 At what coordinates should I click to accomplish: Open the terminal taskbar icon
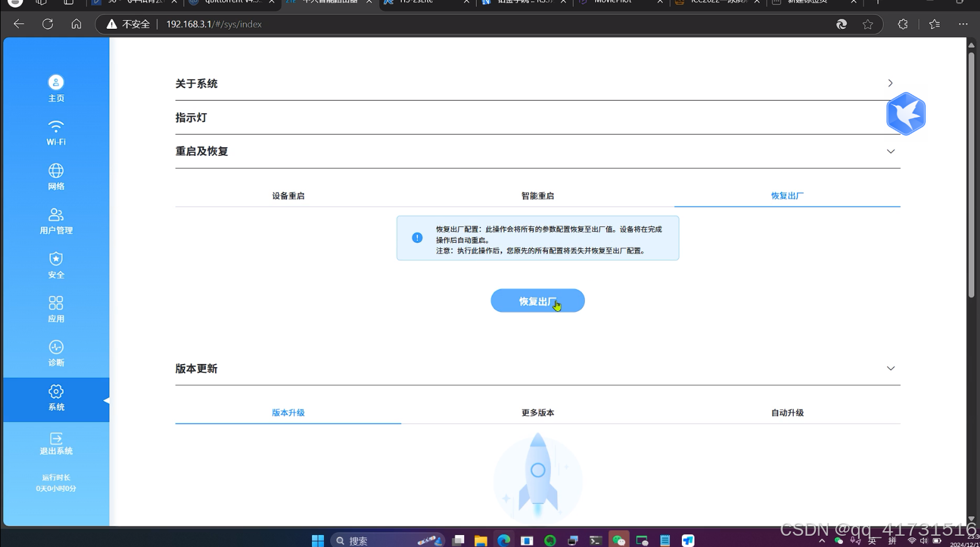596,541
